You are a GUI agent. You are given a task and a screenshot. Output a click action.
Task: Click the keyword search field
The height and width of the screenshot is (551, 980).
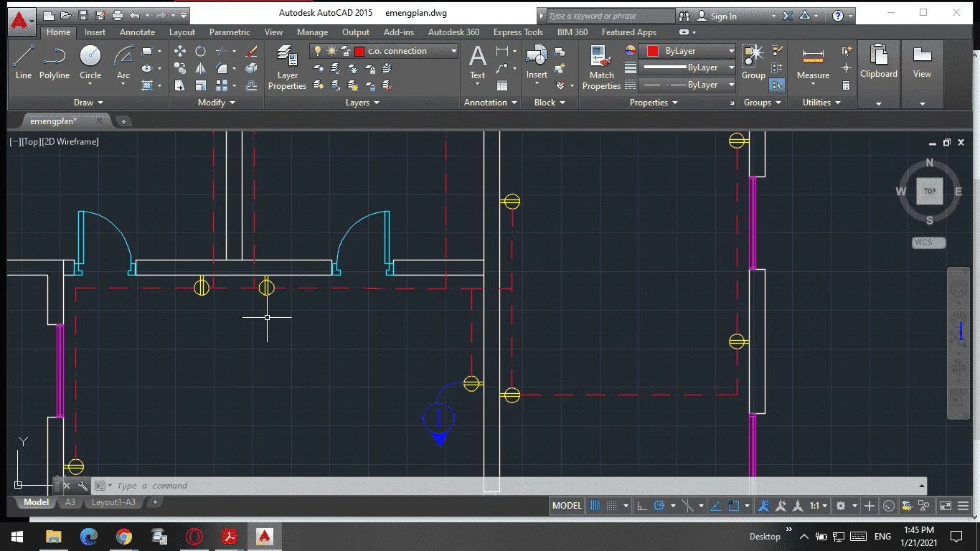click(x=611, y=16)
